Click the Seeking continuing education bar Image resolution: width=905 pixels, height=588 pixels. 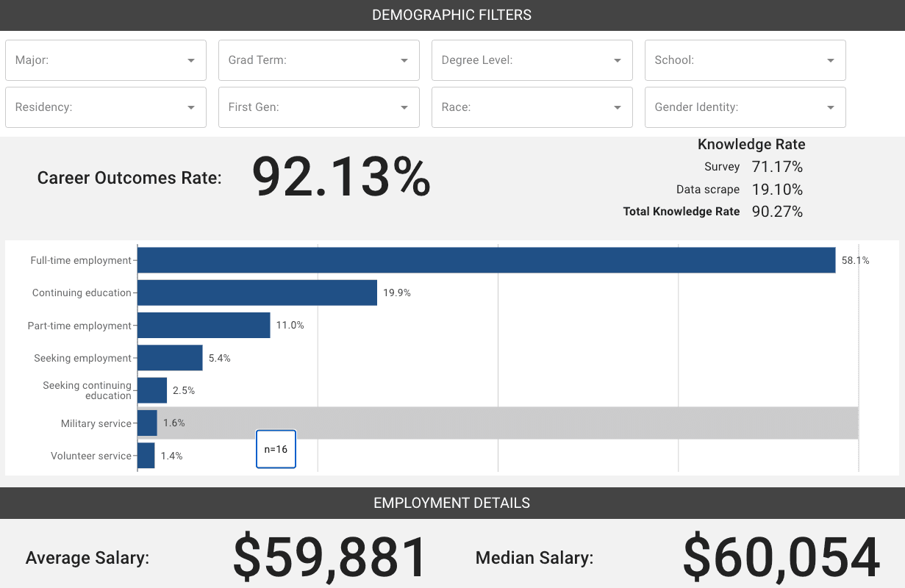152,390
